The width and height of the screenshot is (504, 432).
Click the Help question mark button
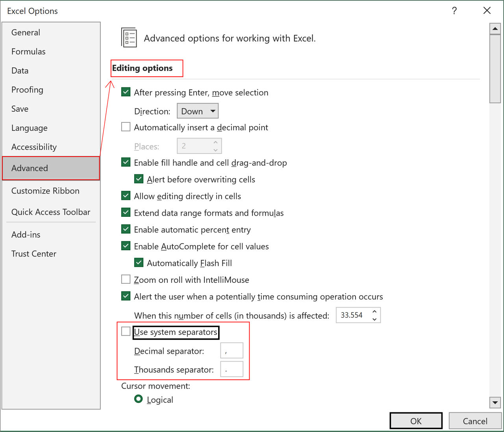click(454, 11)
